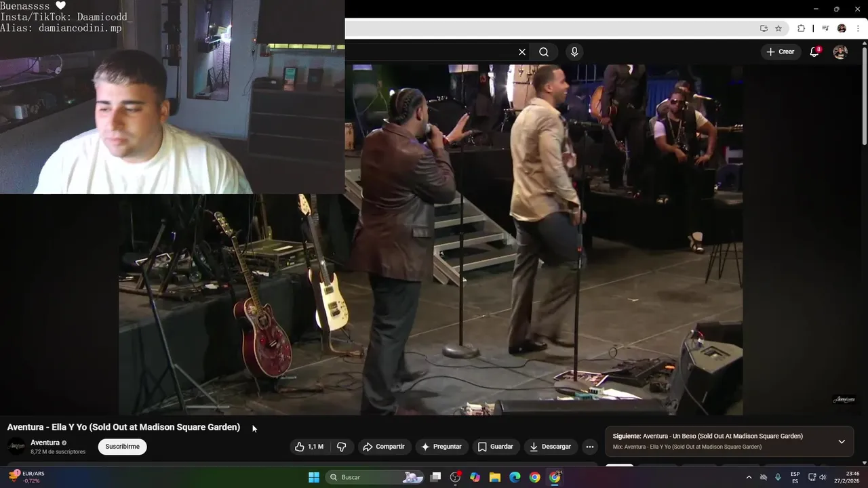Viewport: 868px width, 488px height.
Task: Dislike the video with thumbs down
Action: tap(342, 447)
